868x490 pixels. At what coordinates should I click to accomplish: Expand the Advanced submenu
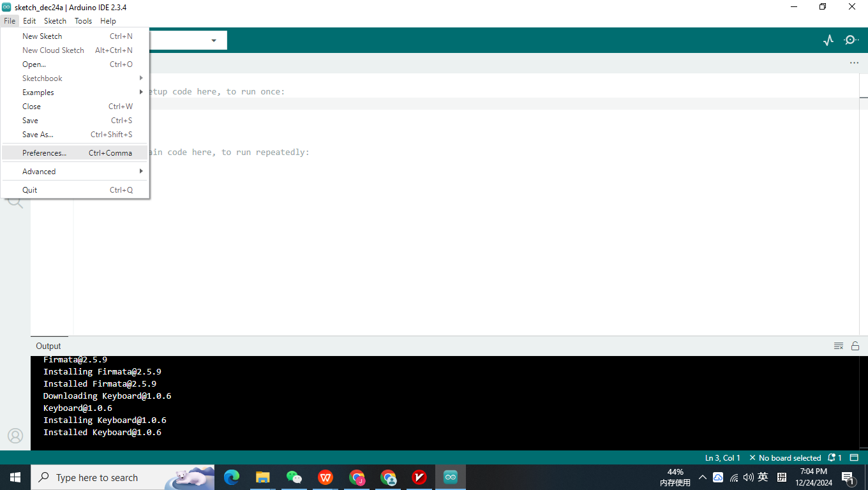(x=75, y=172)
